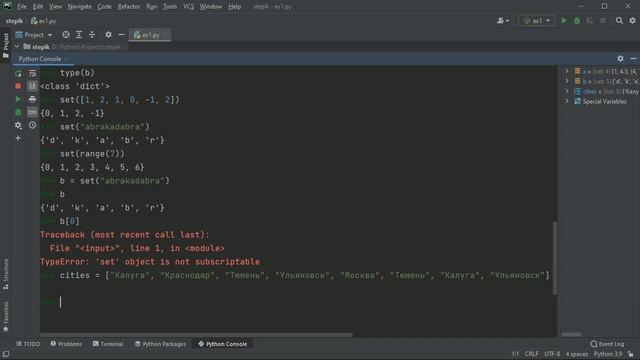Click the console vertical scrollbar
The height and width of the screenshot is (360, 640).
555,258
